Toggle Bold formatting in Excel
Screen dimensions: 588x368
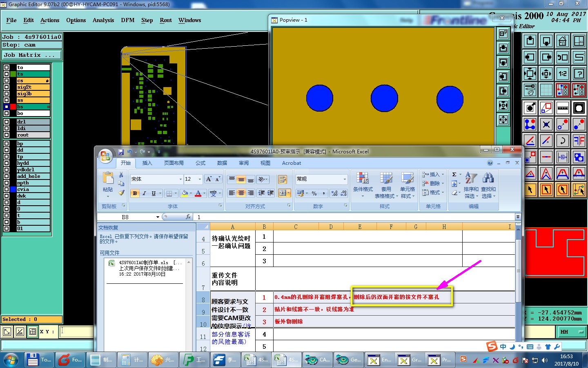135,193
